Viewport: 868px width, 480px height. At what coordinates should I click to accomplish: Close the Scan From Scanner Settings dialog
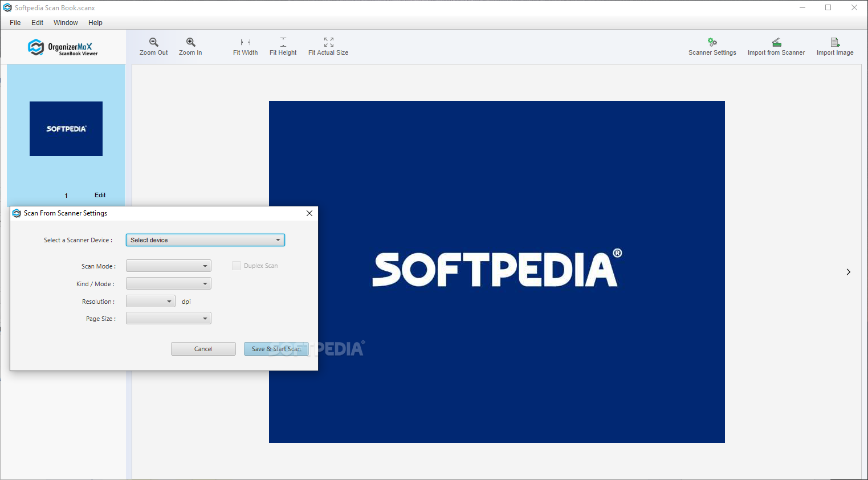click(x=309, y=213)
